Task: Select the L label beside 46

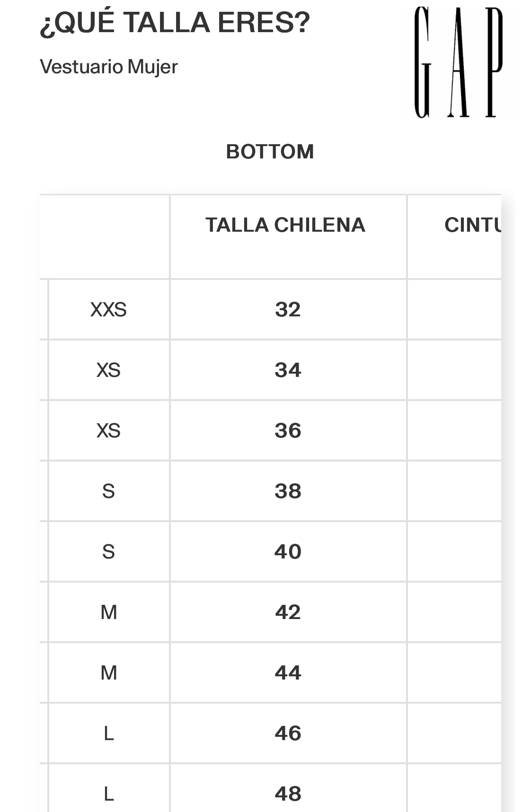Action: pyautogui.click(x=109, y=733)
